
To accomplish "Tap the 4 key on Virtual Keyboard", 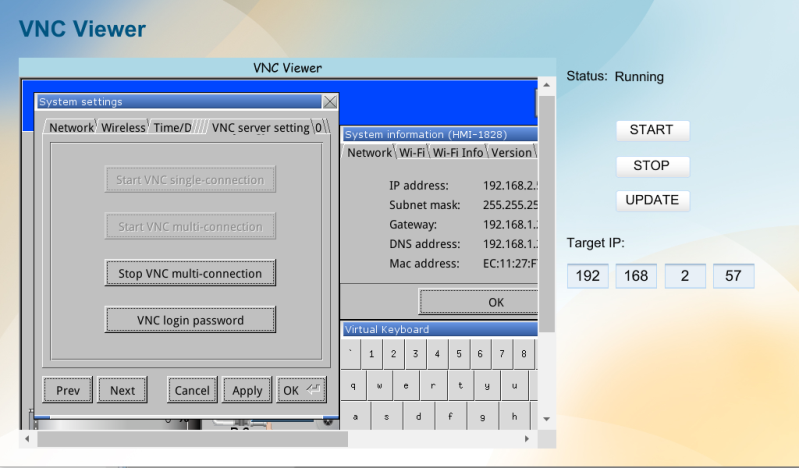I will point(437,354).
